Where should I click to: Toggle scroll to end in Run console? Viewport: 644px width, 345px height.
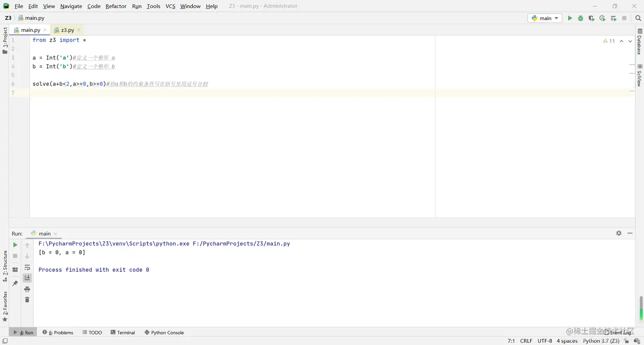[x=27, y=278]
